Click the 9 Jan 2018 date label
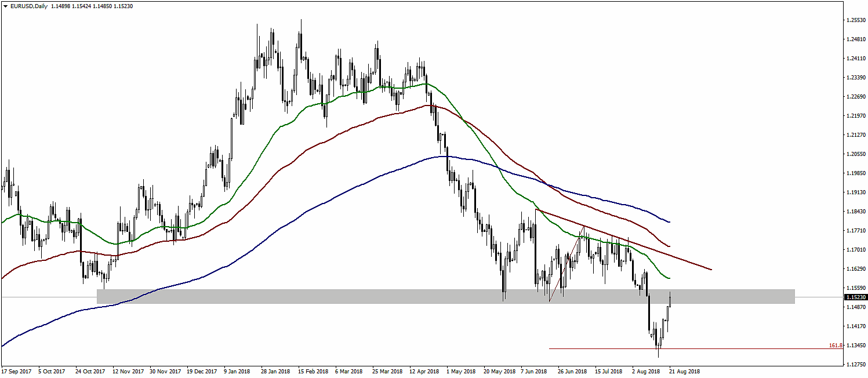Viewport: 868px width, 378px height. tap(237, 372)
